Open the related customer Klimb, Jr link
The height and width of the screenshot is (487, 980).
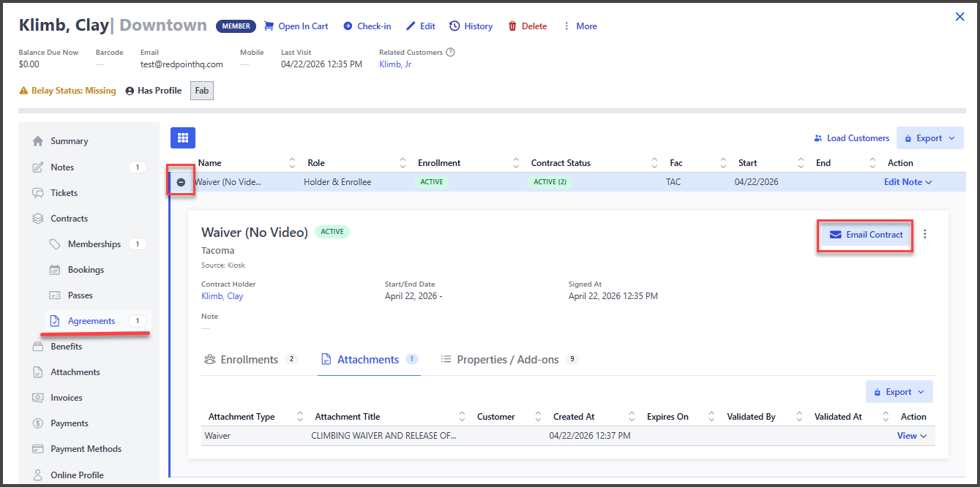tap(394, 64)
